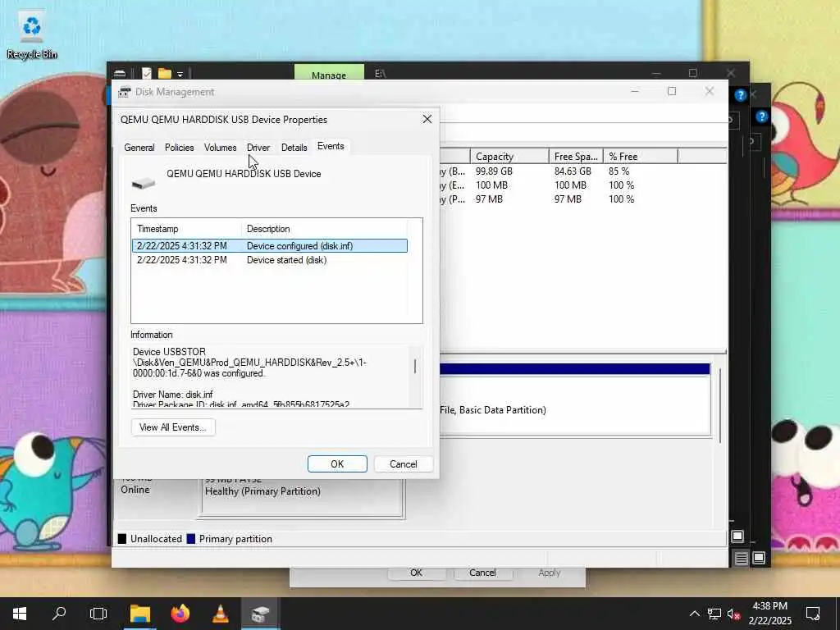840x630 pixels.
Task: Switch Explorer to details view icon
Action: click(x=741, y=558)
